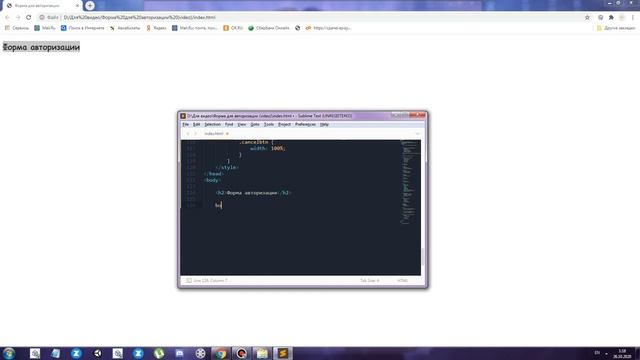
Task: Bookmark this page with the star icon
Action: click(x=587, y=18)
